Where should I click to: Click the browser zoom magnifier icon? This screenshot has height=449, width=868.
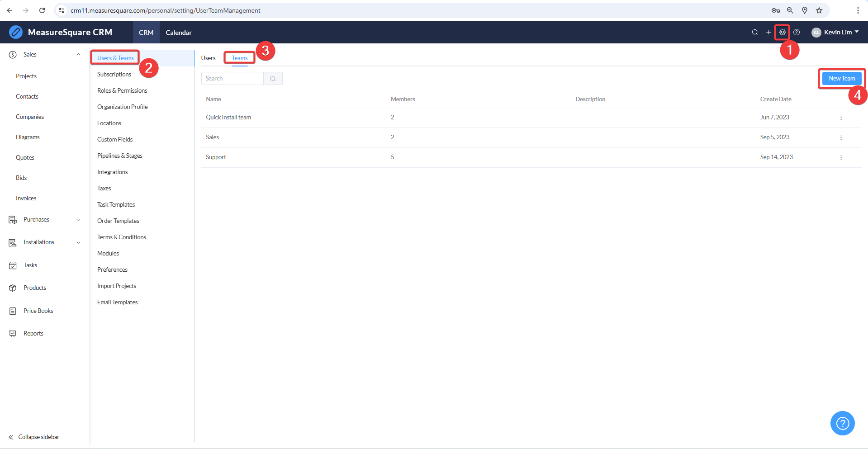790,10
